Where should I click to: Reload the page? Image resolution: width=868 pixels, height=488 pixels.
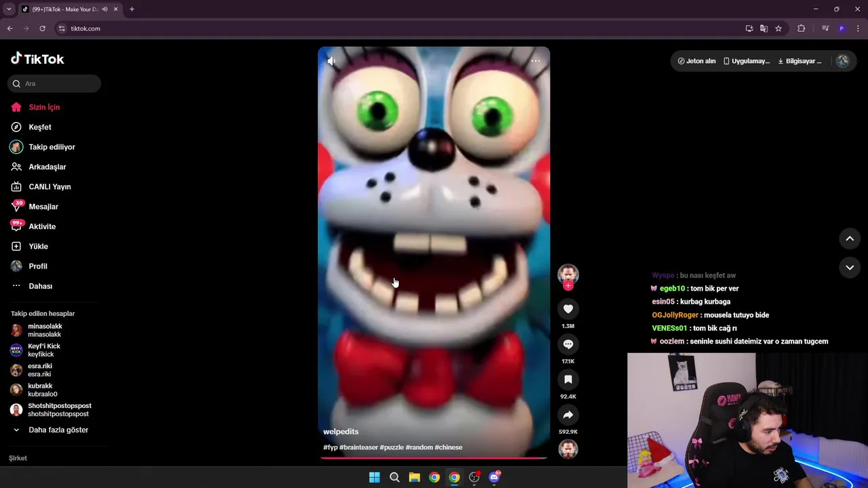pos(42,28)
